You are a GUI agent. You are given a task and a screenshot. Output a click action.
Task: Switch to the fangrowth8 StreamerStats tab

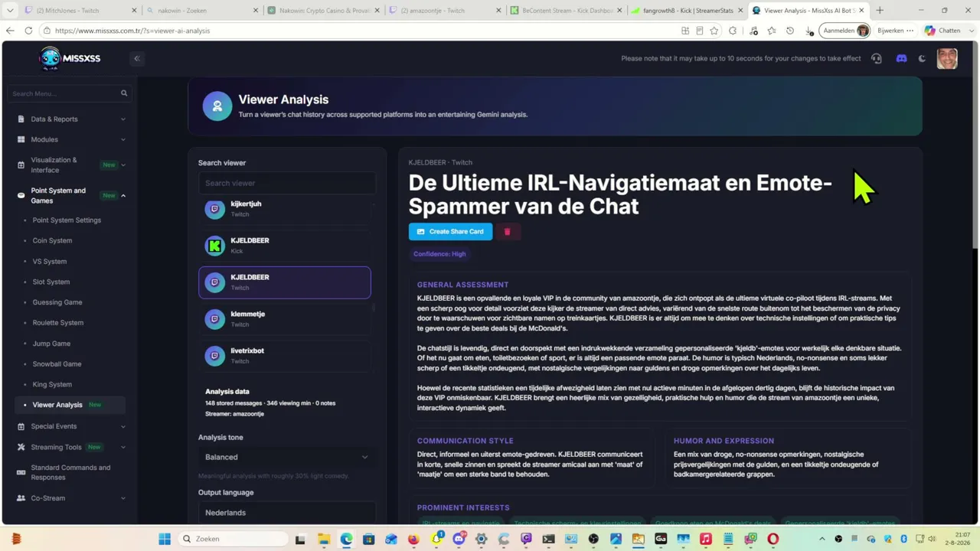click(687, 11)
